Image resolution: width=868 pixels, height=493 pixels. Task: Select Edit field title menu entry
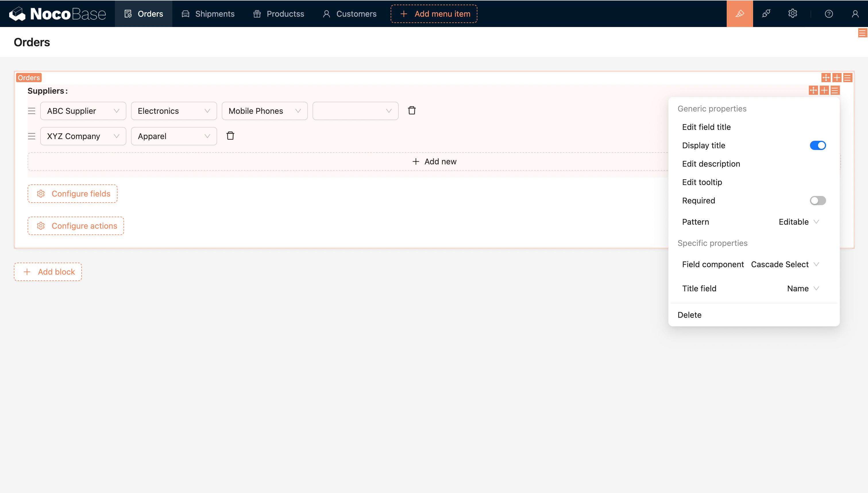[x=706, y=127]
